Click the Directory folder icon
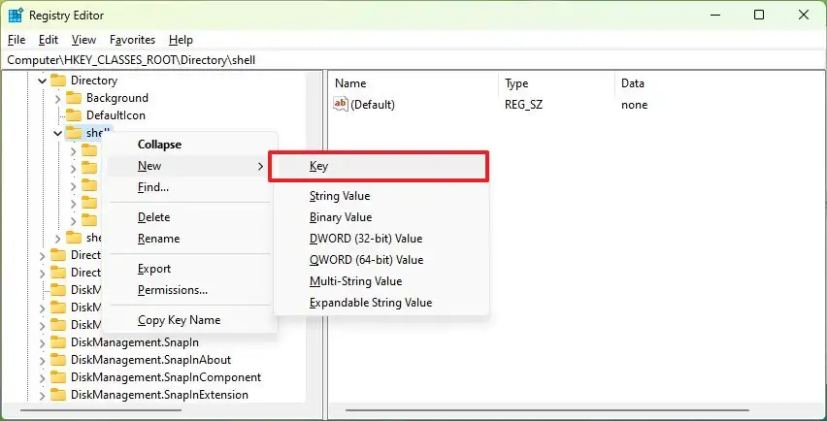 coord(58,80)
